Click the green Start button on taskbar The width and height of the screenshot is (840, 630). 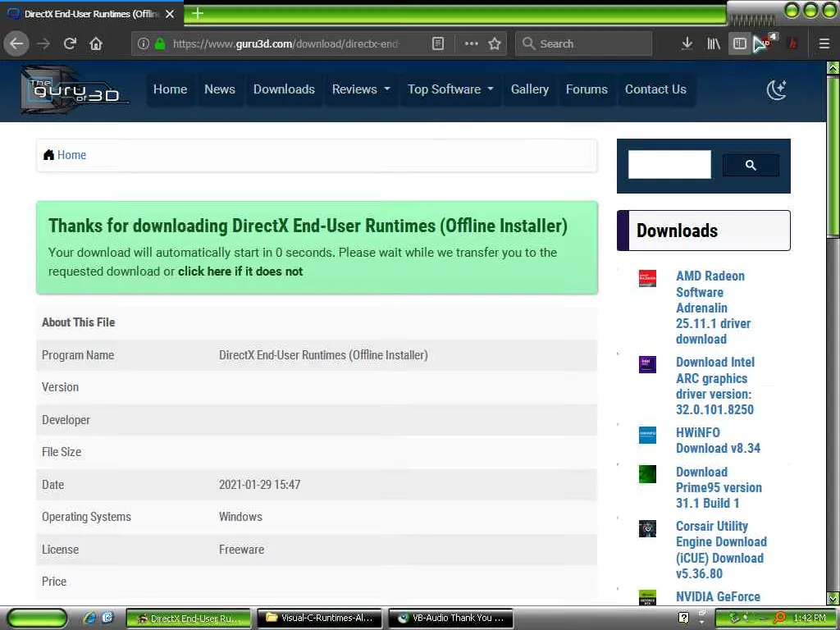pyautogui.click(x=38, y=618)
